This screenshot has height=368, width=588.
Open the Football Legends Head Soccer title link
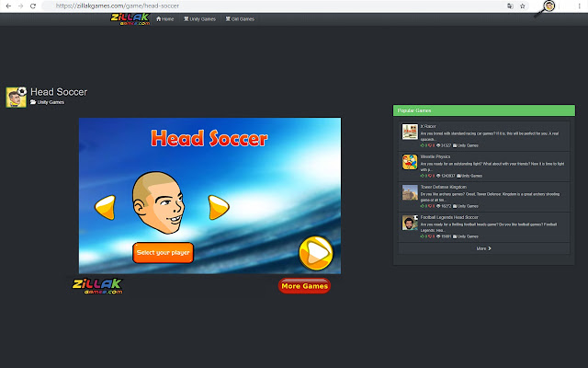pos(449,217)
